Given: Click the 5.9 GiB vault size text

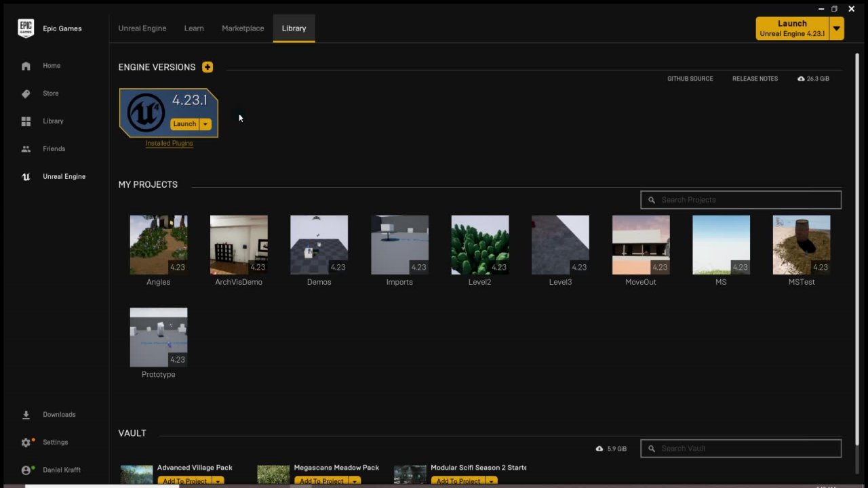Looking at the screenshot, I should coord(616,449).
